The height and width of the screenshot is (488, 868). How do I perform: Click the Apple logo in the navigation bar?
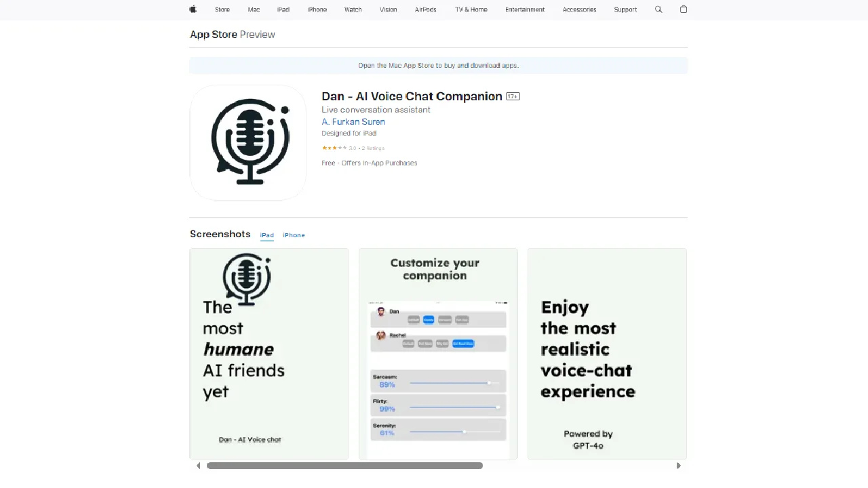click(x=193, y=9)
